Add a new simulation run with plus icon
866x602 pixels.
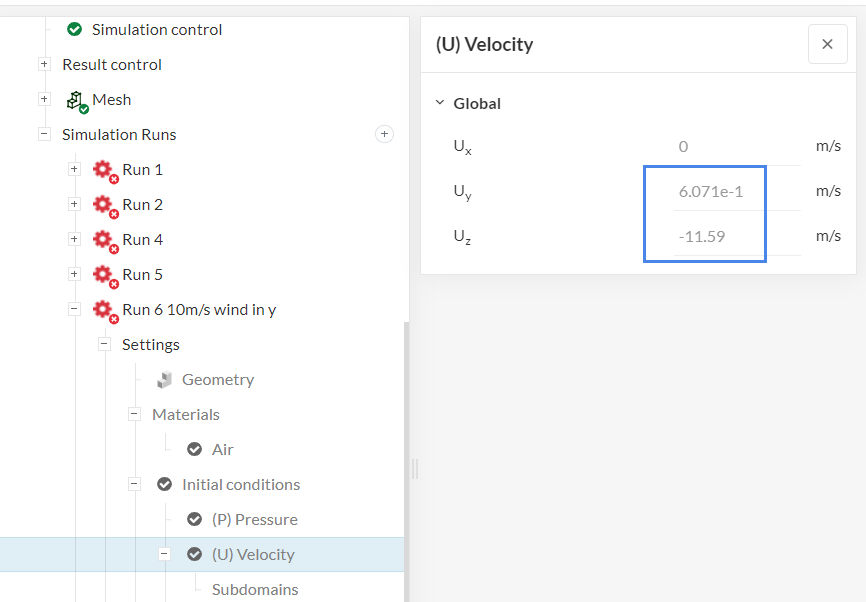(x=384, y=134)
